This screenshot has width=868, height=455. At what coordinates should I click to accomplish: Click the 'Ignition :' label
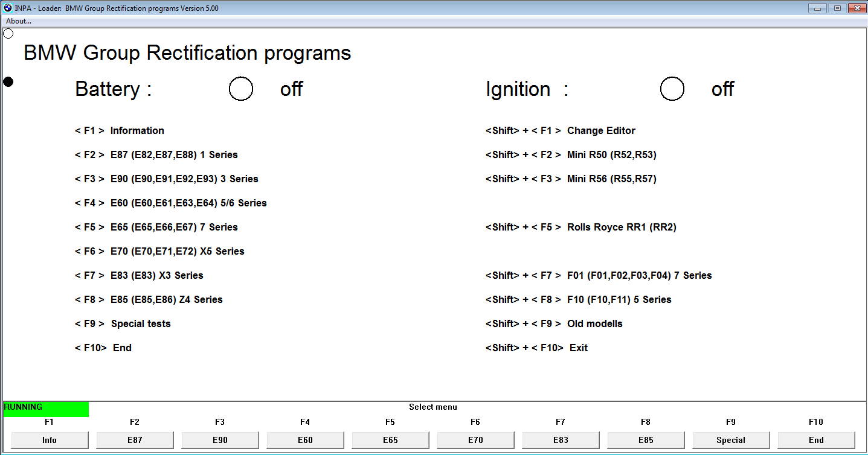tap(527, 89)
